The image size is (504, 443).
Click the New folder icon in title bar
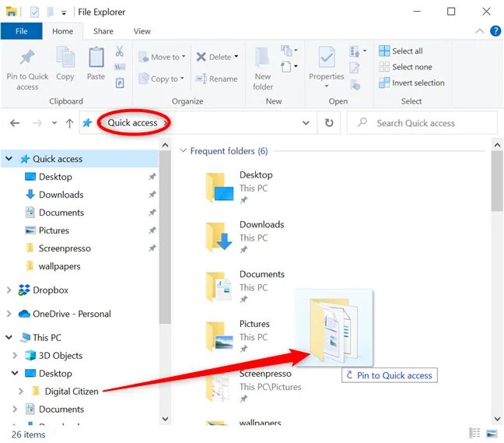tap(51, 12)
